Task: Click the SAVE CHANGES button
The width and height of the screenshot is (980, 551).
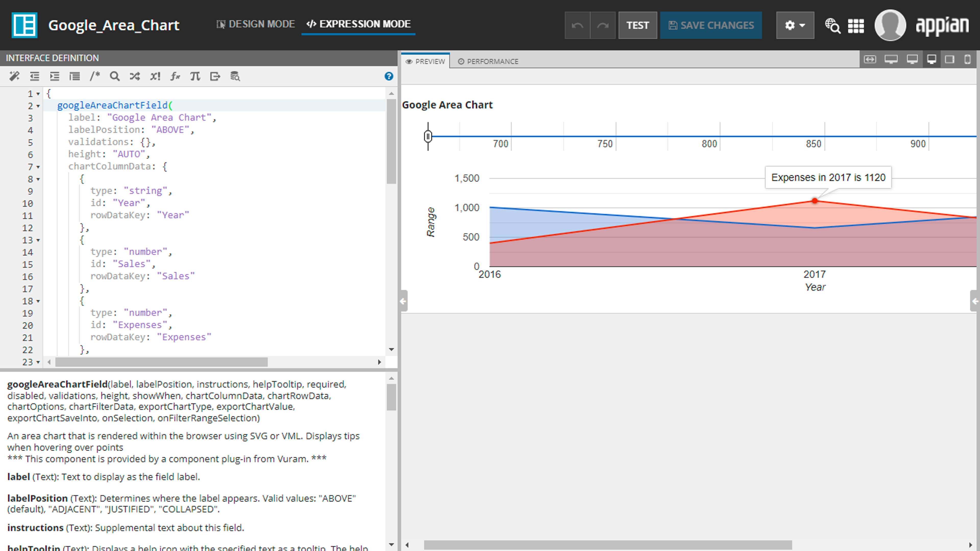Action: 711,25
